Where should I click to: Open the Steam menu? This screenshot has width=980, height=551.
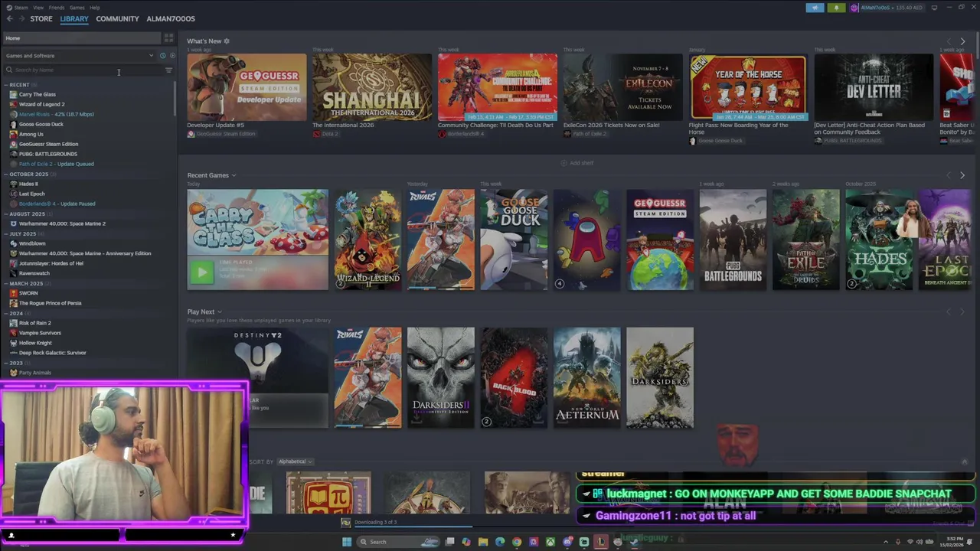[x=19, y=8]
